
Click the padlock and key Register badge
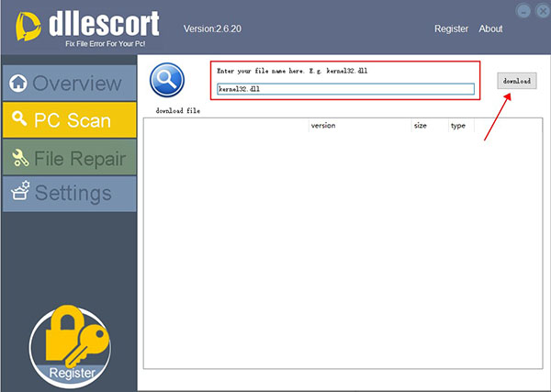(70, 345)
